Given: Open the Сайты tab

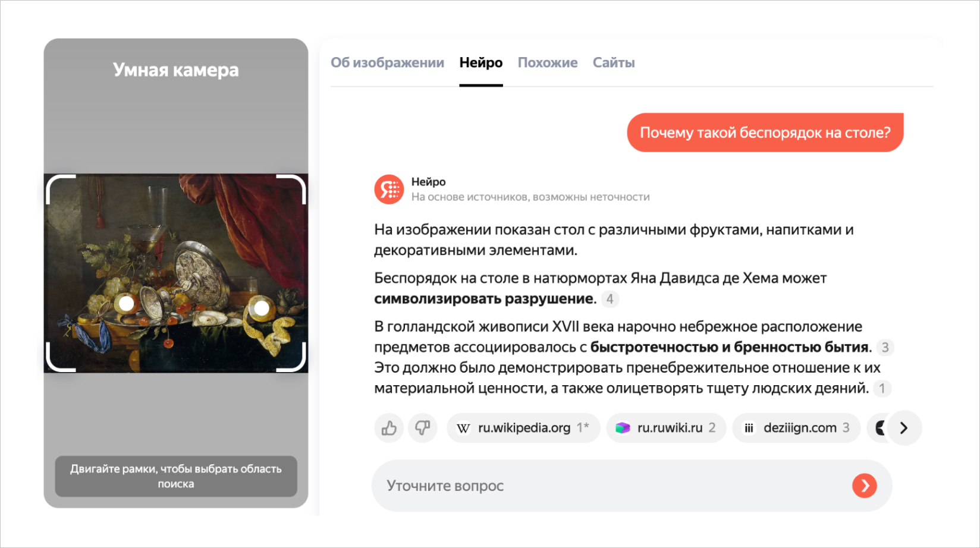Looking at the screenshot, I should tap(614, 62).
